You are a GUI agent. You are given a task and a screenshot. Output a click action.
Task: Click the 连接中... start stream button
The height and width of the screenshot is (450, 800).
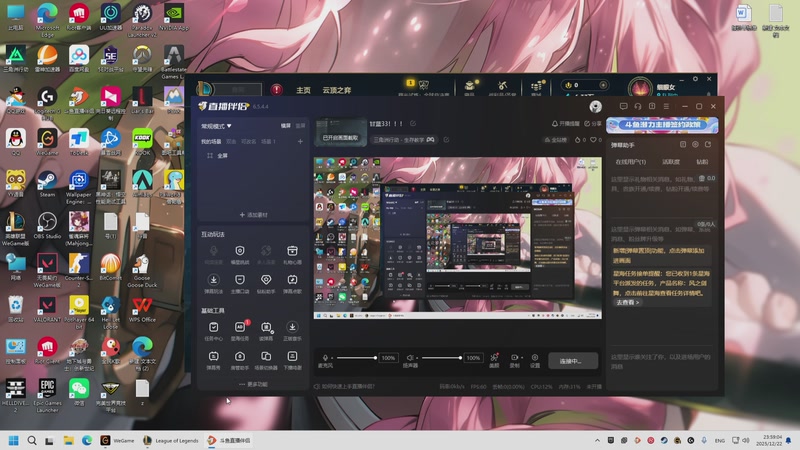(572, 361)
